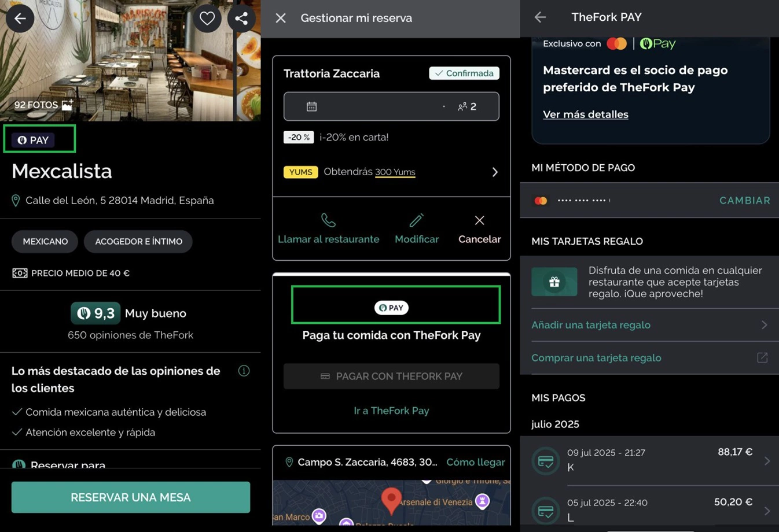Open the 50,20 € payment entry
This screenshot has height=532, width=779.
[x=649, y=509]
